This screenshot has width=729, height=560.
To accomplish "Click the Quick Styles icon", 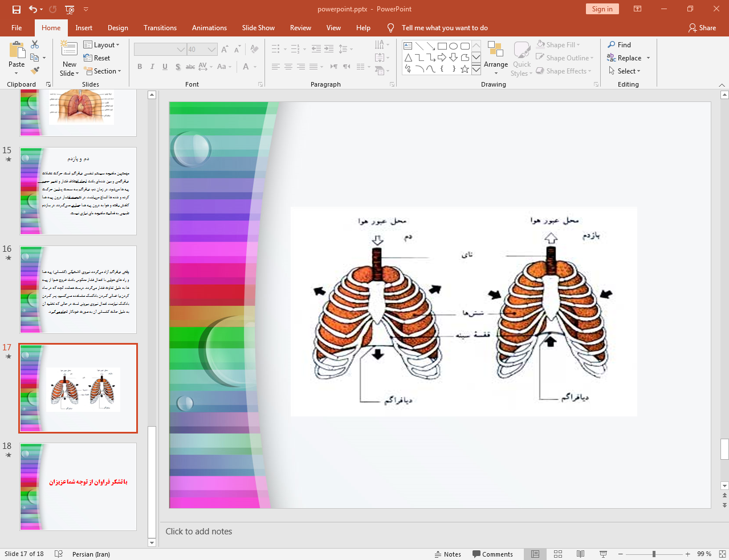I will [522, 50].
